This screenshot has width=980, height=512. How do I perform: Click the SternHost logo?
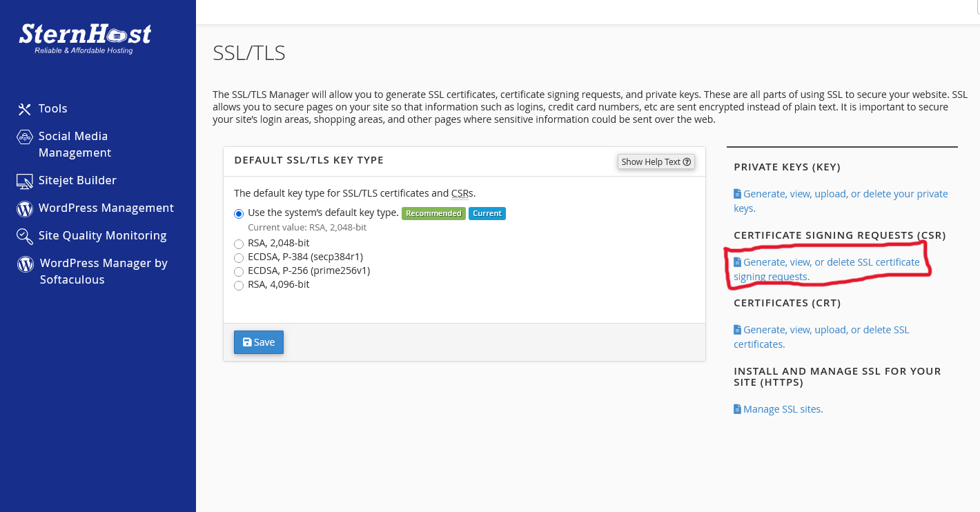pyautogui.click(x=84, y=37)
